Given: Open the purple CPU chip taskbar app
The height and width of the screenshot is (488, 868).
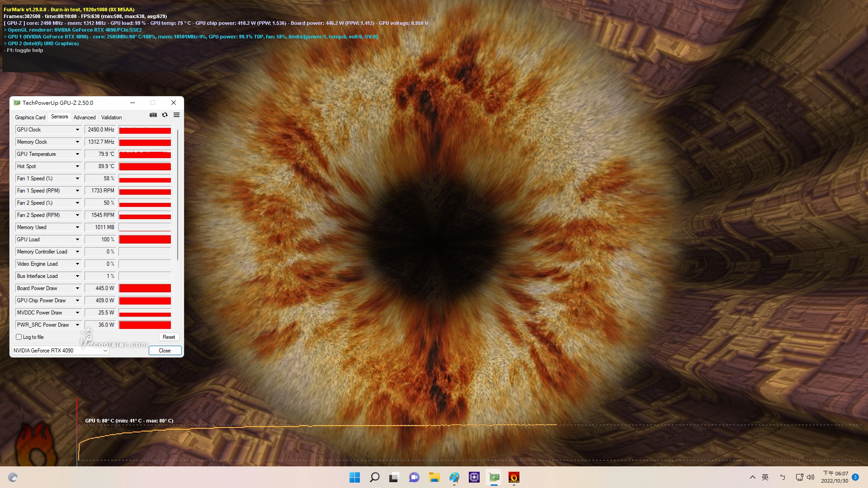Looking at the screenshot, I should (474, 477).
